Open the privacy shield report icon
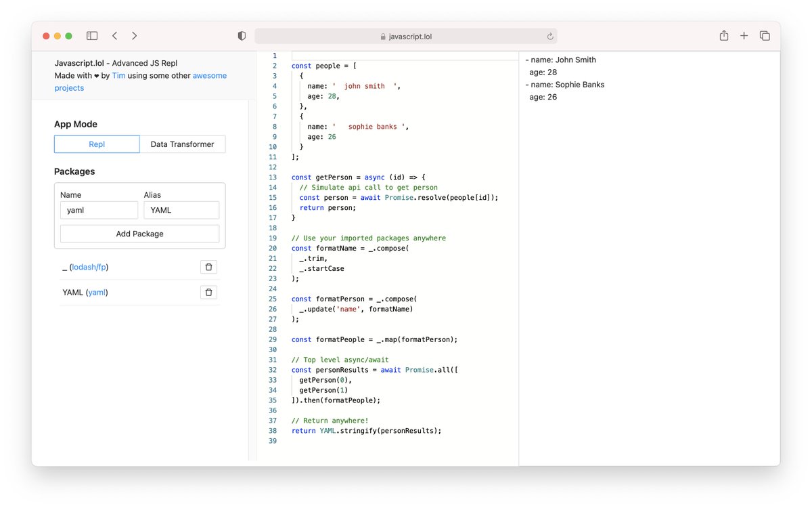The height and width of the screenshot is (508, 812). coord(242,37)
